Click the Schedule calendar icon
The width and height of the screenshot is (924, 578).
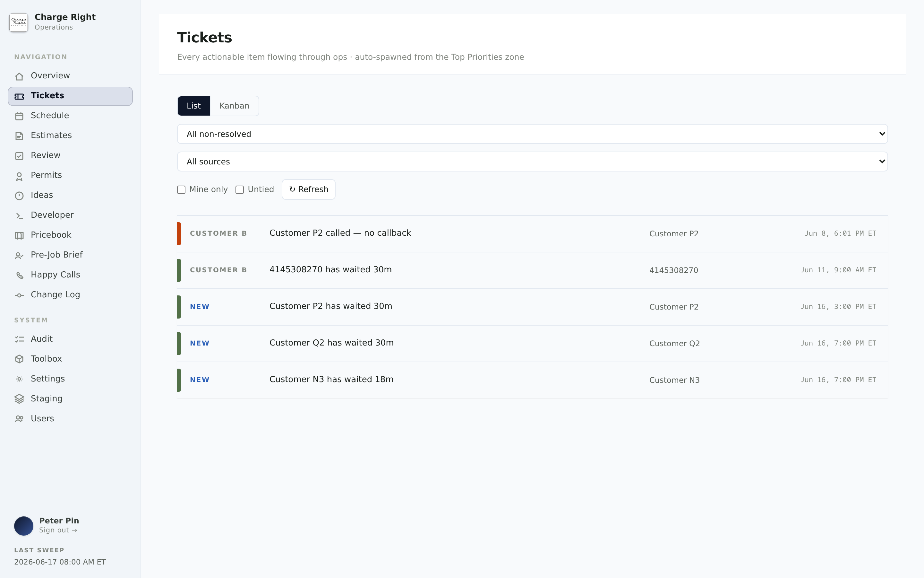pyautogui.click(x=19, y=116)
